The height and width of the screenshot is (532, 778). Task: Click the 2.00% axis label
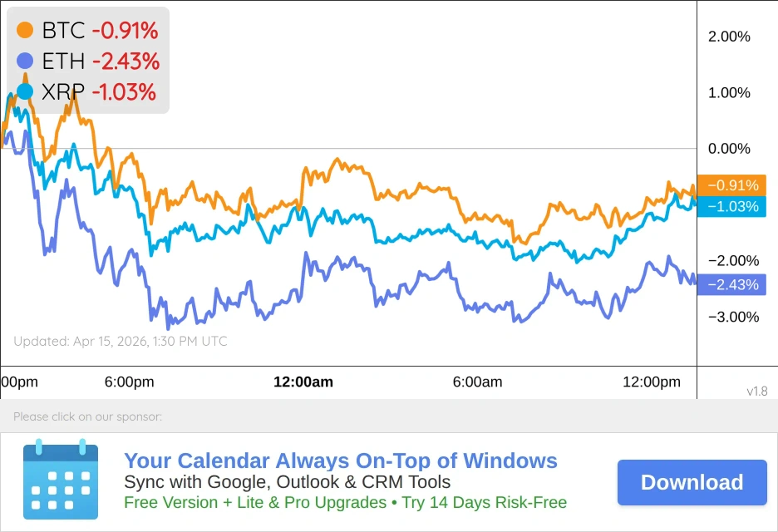click(x=729, y=37)
